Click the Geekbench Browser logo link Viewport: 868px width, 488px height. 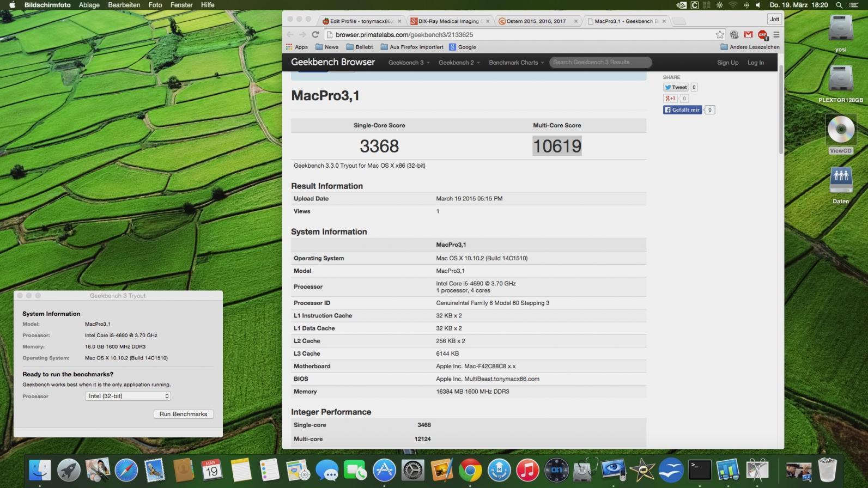click(333, 62)
